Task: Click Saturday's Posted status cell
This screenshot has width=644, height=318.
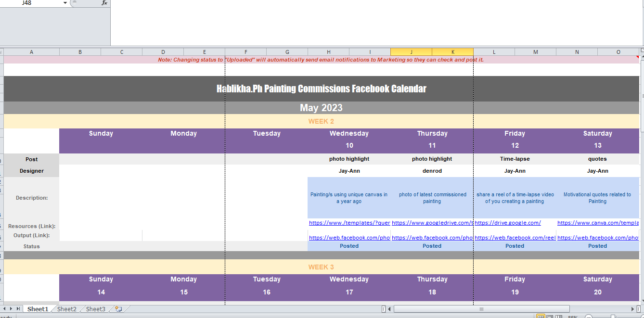Action: coord(598,246)
